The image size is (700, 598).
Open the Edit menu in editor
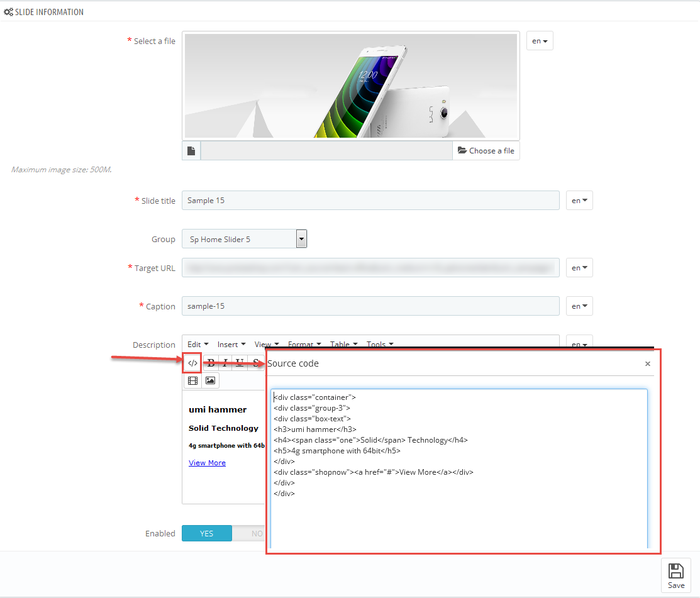click(x=197, y=345)
